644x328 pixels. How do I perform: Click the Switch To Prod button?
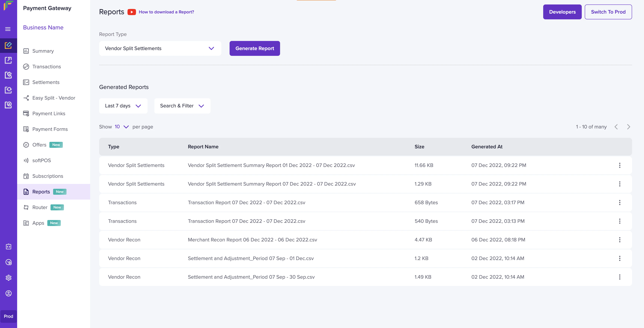[608, 12]
